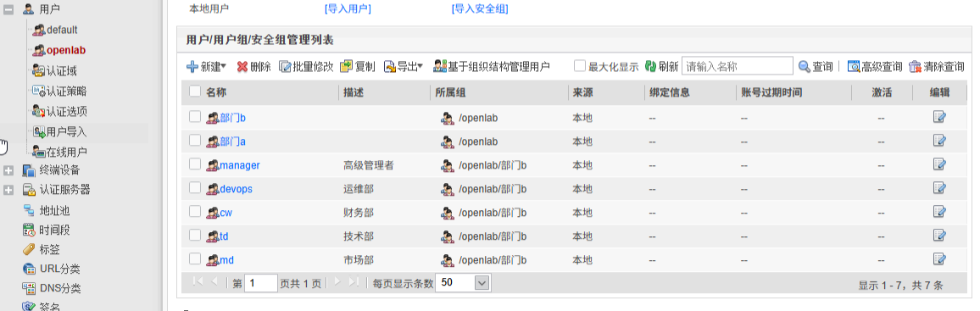Open the 认证策略 tree node
The width and height of the screenshot is (980, 311).
59,92
